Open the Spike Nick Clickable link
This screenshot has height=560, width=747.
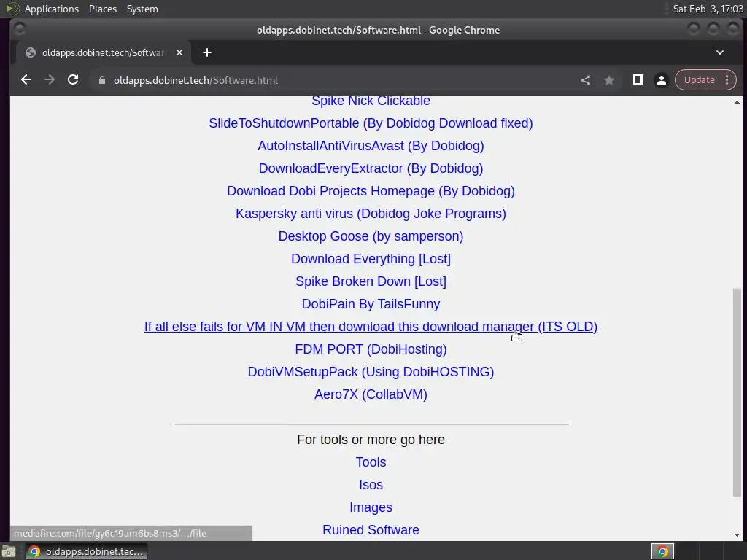click(x=371, y=101)
